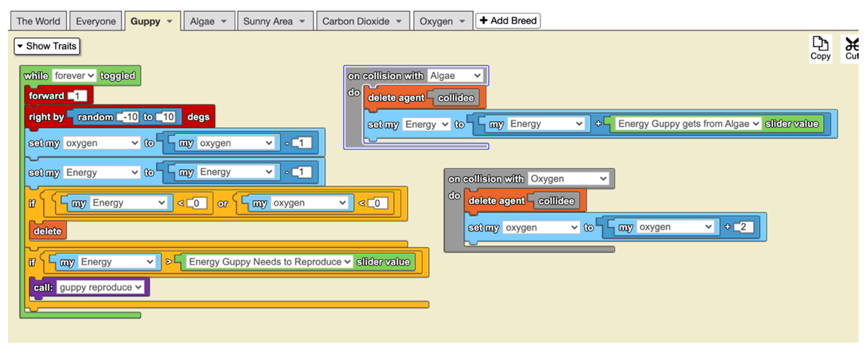Image resolution: width=868 pixels, height=351 pixels.
Task: Switch to the Everyone tab
Action: pos(95,21)
